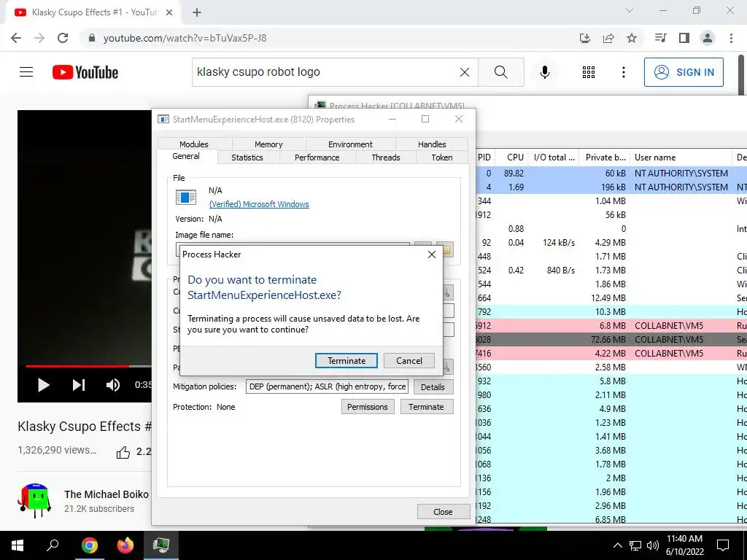Open a new Chrome tab
This screenshot has width=747, height=560.
tap(197, 13)
